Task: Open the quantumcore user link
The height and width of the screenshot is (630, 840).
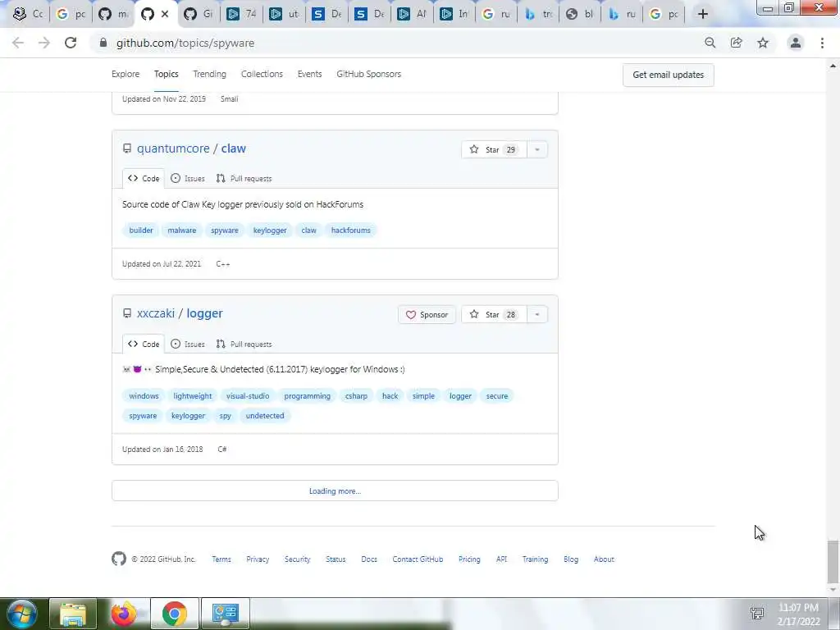Action: pyautogui.click(x=173, y=148)
